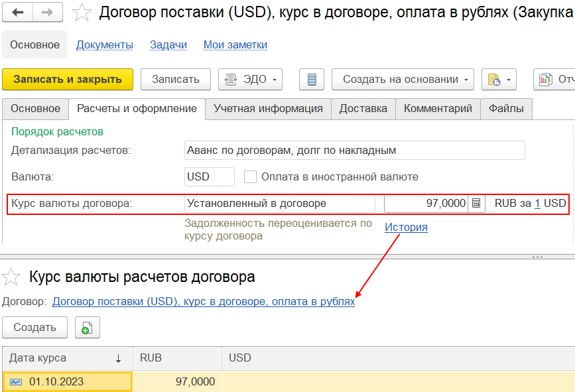Open dropdown arrow next to the document-clock icon
575x392 pixels.
point(508,80)
